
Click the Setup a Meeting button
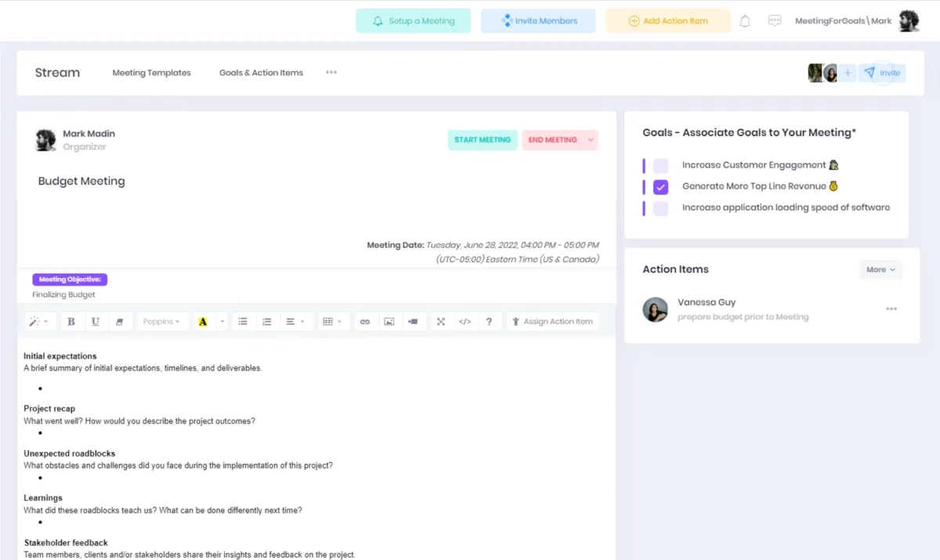click(413, 21)
